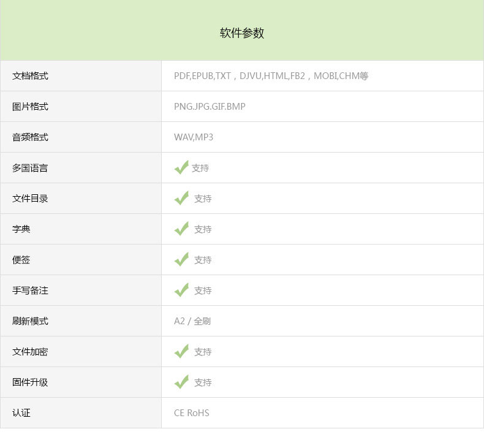Click the A2 / 全刷 refresh mode value
This screenshot has width=484, height=448.
click(192, 321)
